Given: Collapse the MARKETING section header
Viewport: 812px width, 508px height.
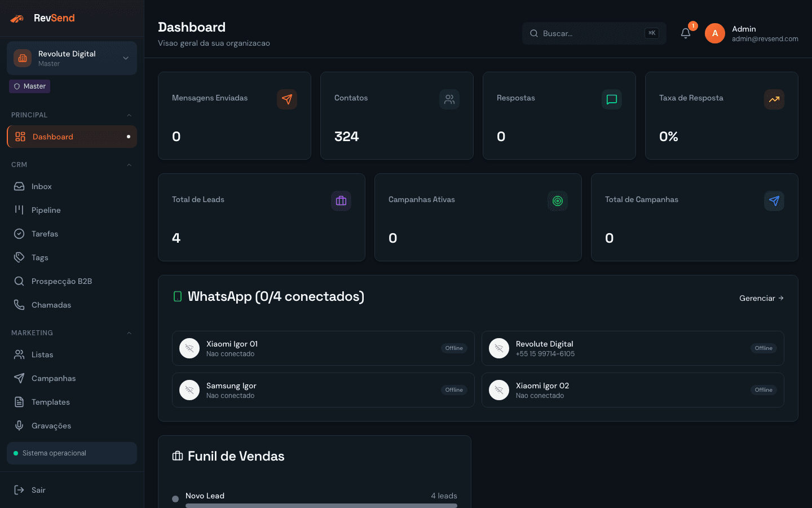Looking at the screenshot, I should coord(129,332).
